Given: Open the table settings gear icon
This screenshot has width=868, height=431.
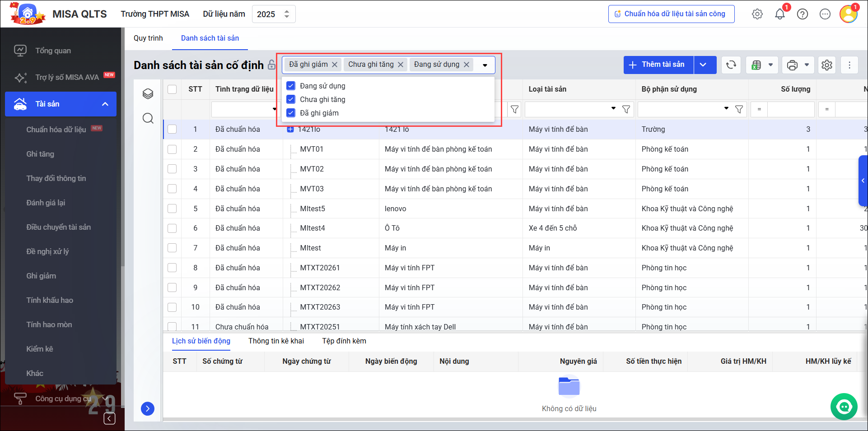Looking at the screenshot, I should point(826,65).
